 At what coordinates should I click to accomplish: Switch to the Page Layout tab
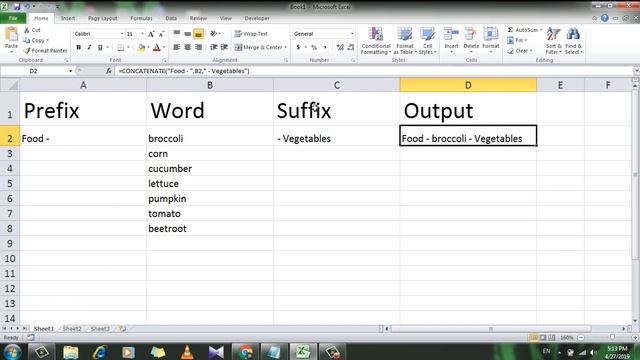102,18
